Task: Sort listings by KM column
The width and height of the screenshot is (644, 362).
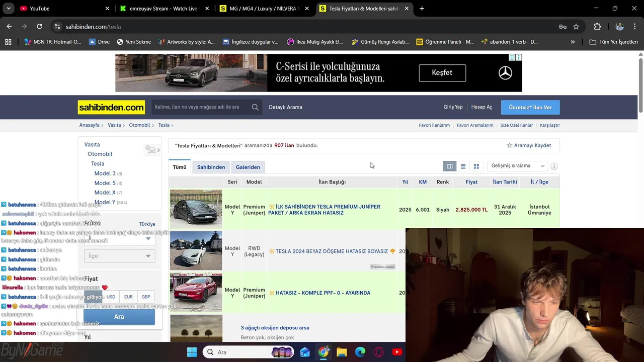Action: pyautogui.click(x=423, y=182)
